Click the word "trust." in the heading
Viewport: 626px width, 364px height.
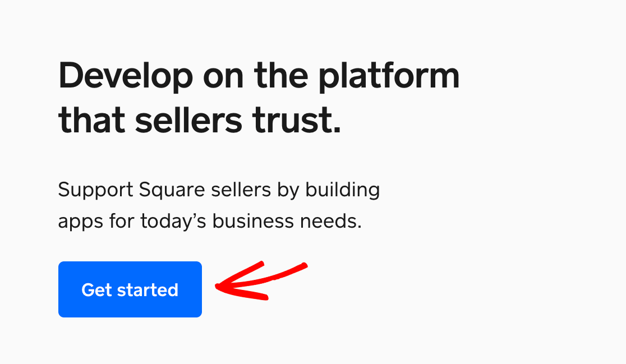coord(297,119)
